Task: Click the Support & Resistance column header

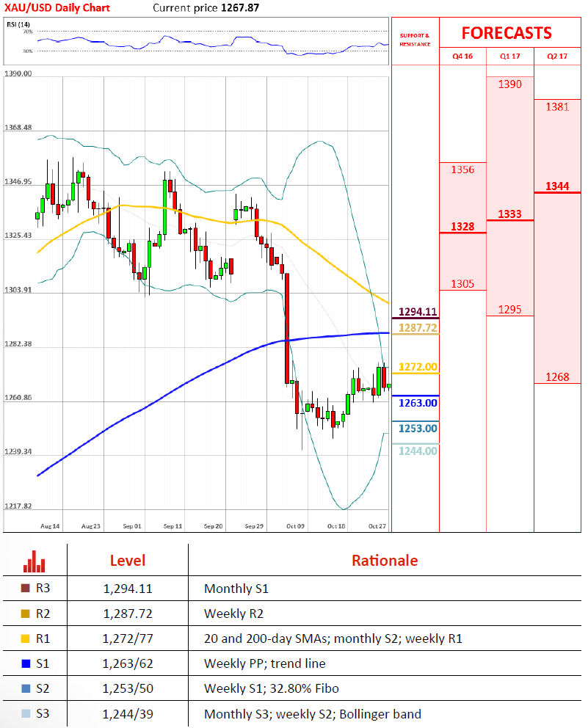Action: point(415,40)
